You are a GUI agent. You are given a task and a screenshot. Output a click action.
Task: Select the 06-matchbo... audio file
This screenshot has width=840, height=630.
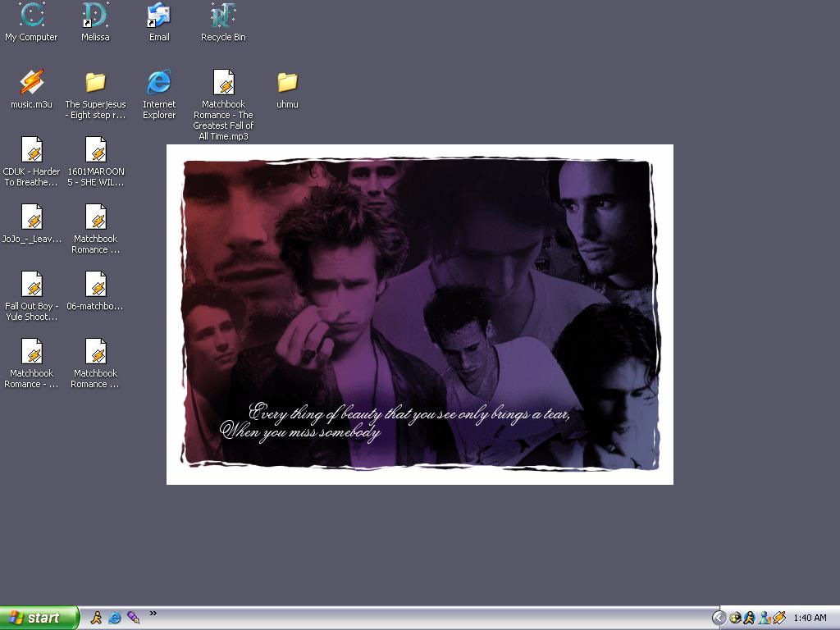95,285
